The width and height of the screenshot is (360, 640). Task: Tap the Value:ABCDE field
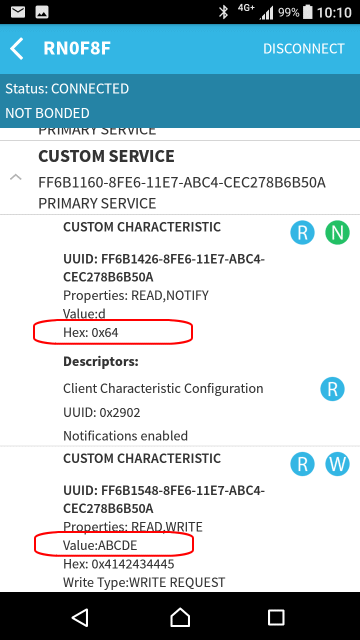[x=100, y=545]
